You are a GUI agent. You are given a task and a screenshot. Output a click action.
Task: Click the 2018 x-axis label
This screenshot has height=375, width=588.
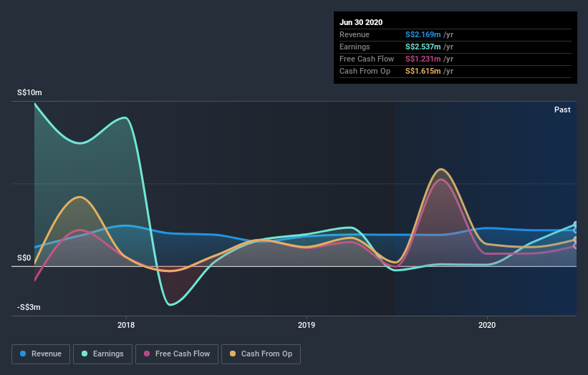(126, 325)
